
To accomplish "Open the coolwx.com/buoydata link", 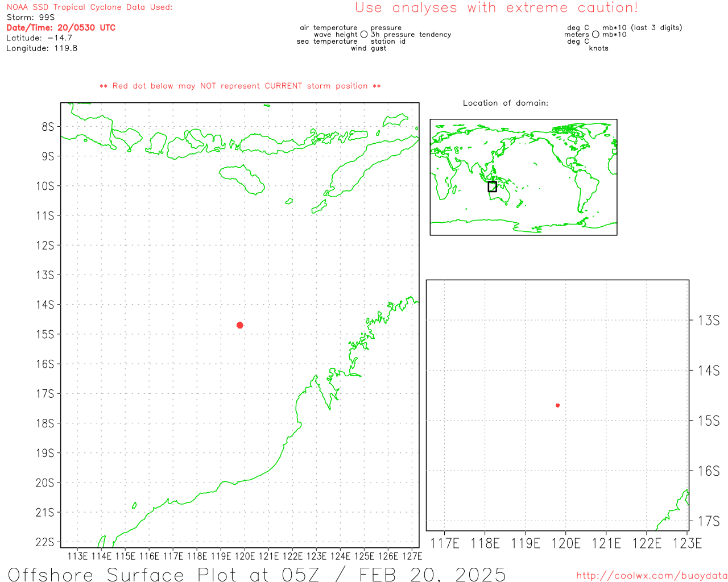I will (x=652, y=576).
